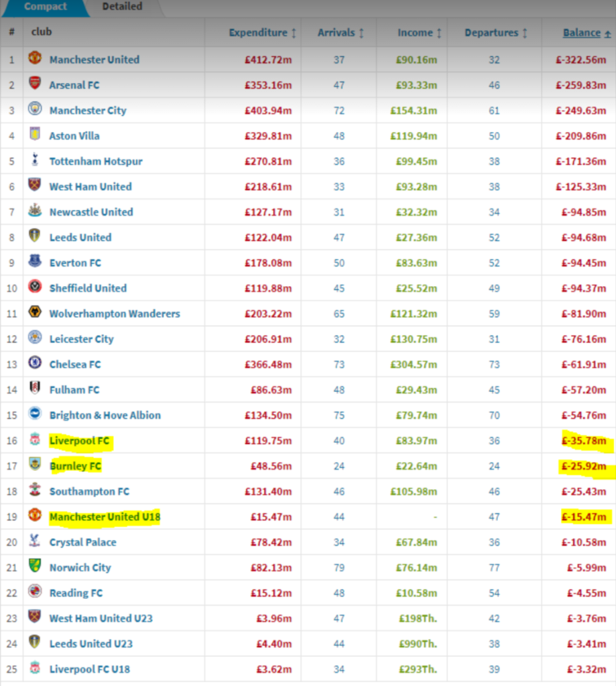
Task: Open the West Ham United club link
Action: coord(90,186)
